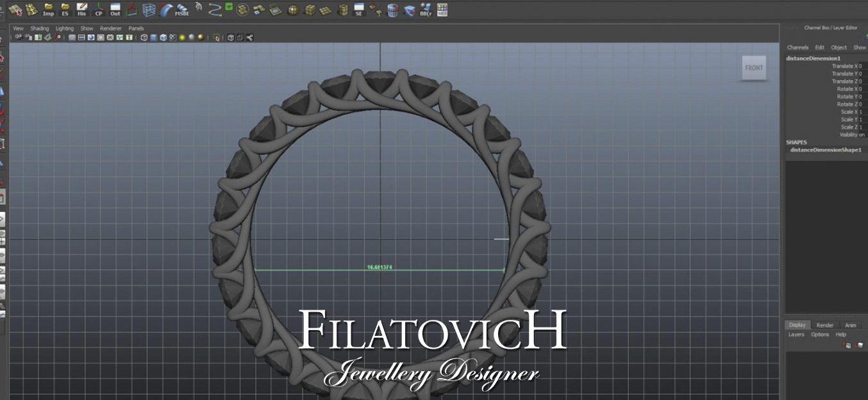The width and height of the screenshot is (868, 400).
Task: Select the curve tool shelf icon
Action: click(x=215, y=10)
